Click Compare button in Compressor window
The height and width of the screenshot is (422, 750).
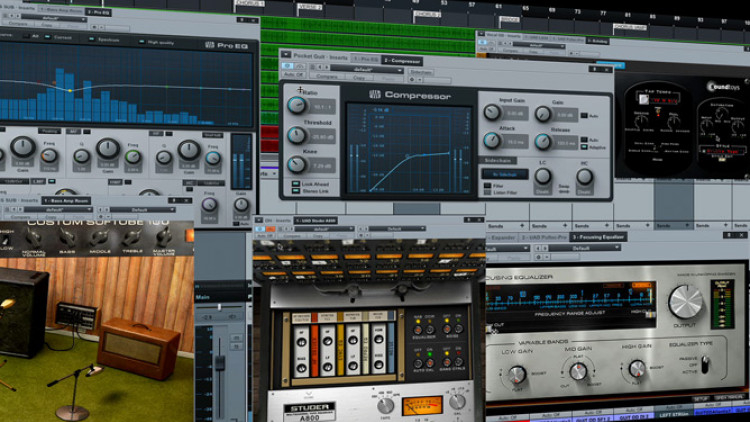pyautogui.click(x=327, y=77)
